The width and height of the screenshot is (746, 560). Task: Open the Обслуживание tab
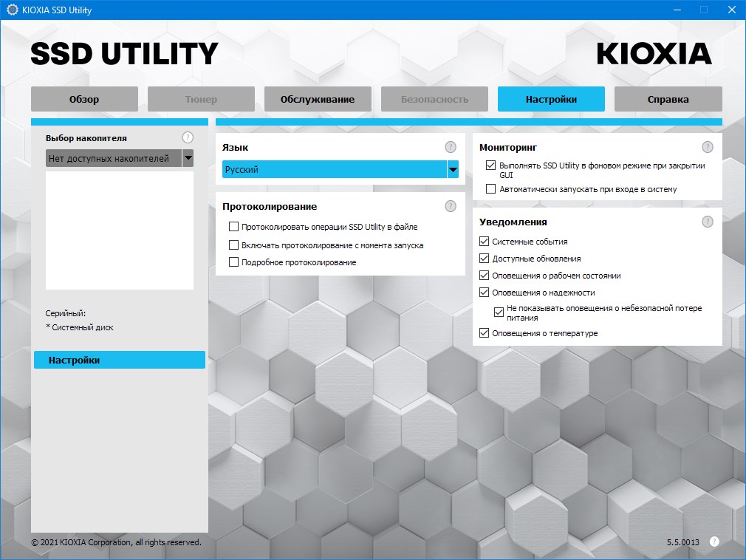click(318, 98)
